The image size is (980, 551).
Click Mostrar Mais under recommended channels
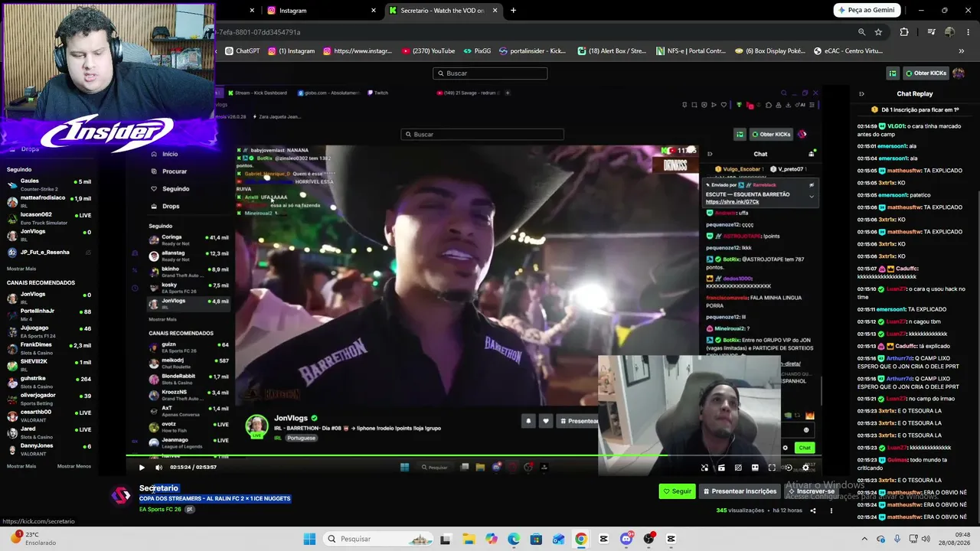tap(21, 466)
